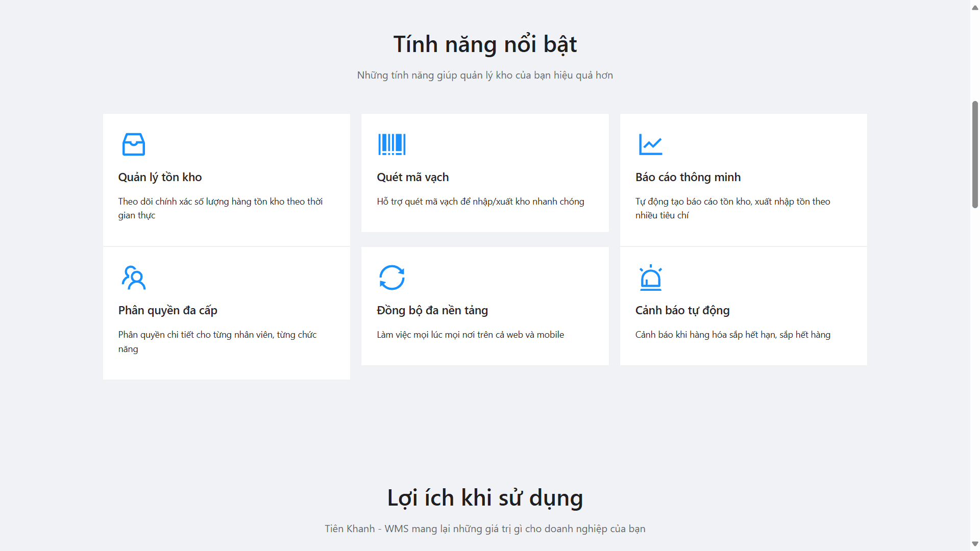
Task: Click the web and mobile sync description
Action: point(470,335)
